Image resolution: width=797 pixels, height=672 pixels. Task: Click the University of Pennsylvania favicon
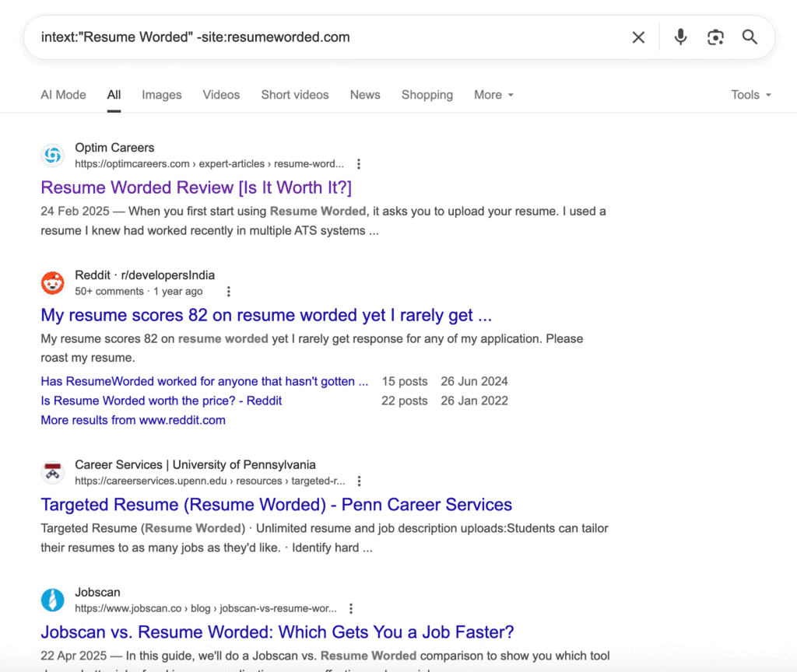tap(53, 472)
